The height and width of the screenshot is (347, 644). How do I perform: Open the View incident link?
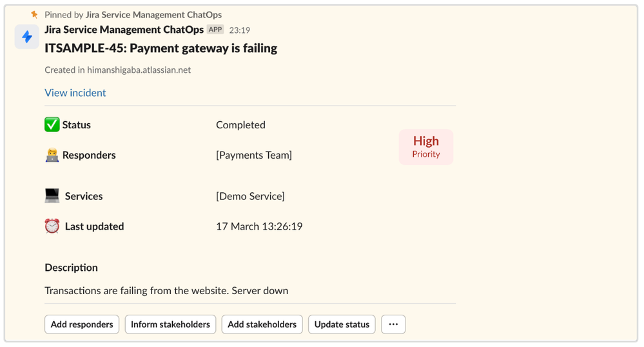pos(75,93)
